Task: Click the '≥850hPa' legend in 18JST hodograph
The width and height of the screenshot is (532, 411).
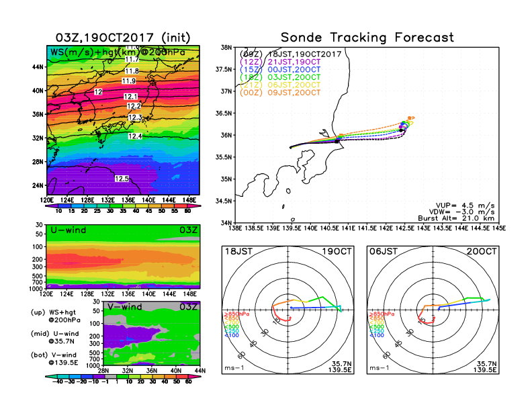Action: point(236,314)
